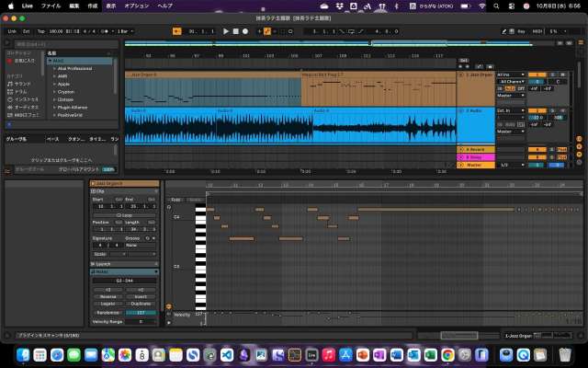The width and height of the screenshot is (588, 368).
Task: Open the オプション menu
Action: point(136,6)
